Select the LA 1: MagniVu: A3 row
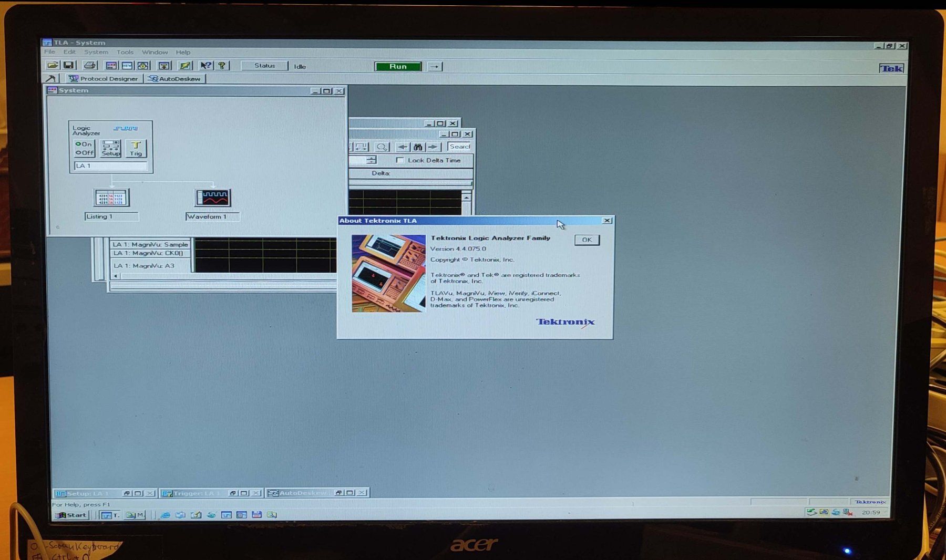Viewport: 946px width, 560px height. click(x=150, y=266)
